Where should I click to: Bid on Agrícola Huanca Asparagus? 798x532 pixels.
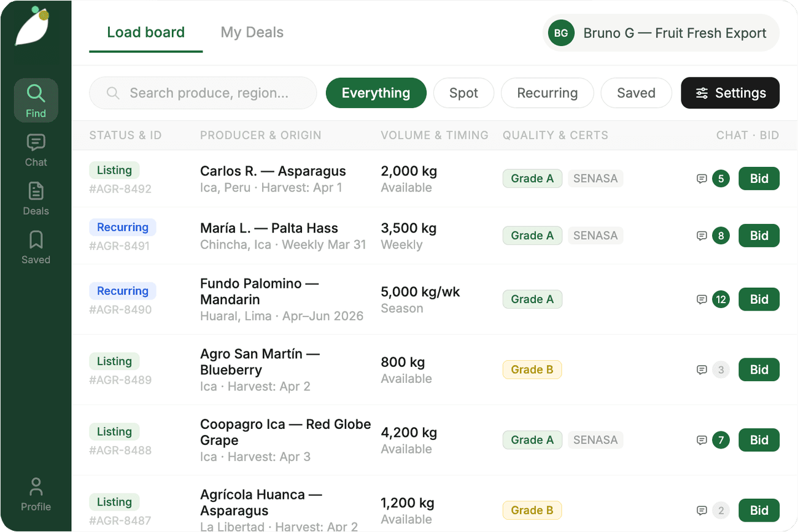(x=759, y=511)
